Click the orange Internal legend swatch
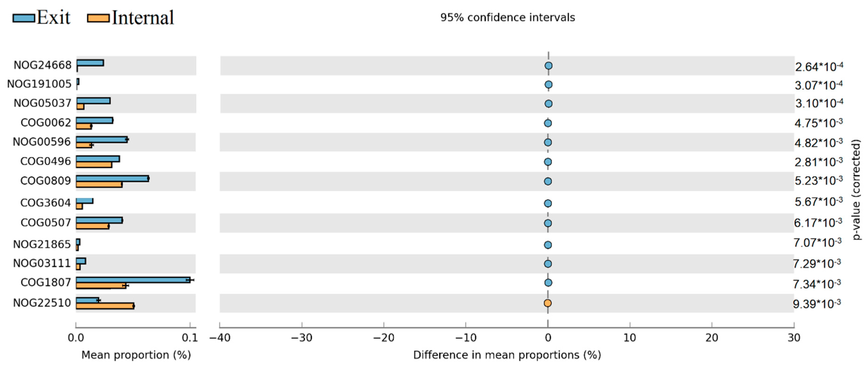 [x=98, y=18]
